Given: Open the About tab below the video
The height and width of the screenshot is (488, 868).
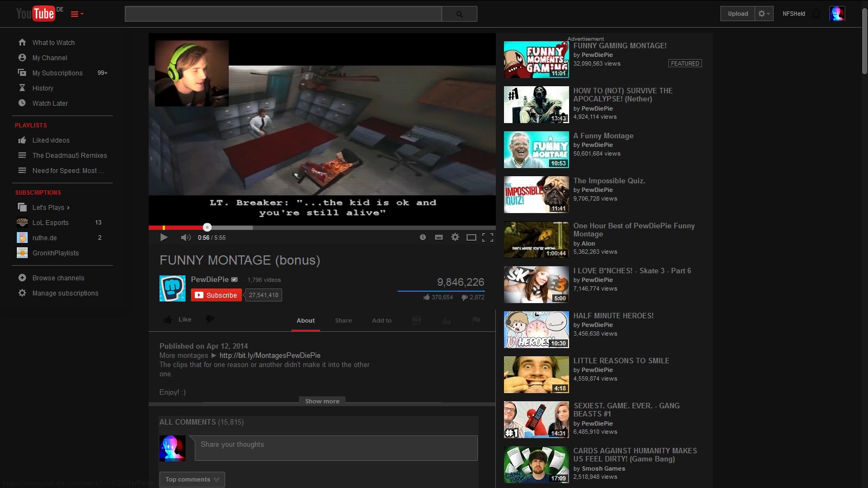Looking at the screenshot, I should (305, 320).
